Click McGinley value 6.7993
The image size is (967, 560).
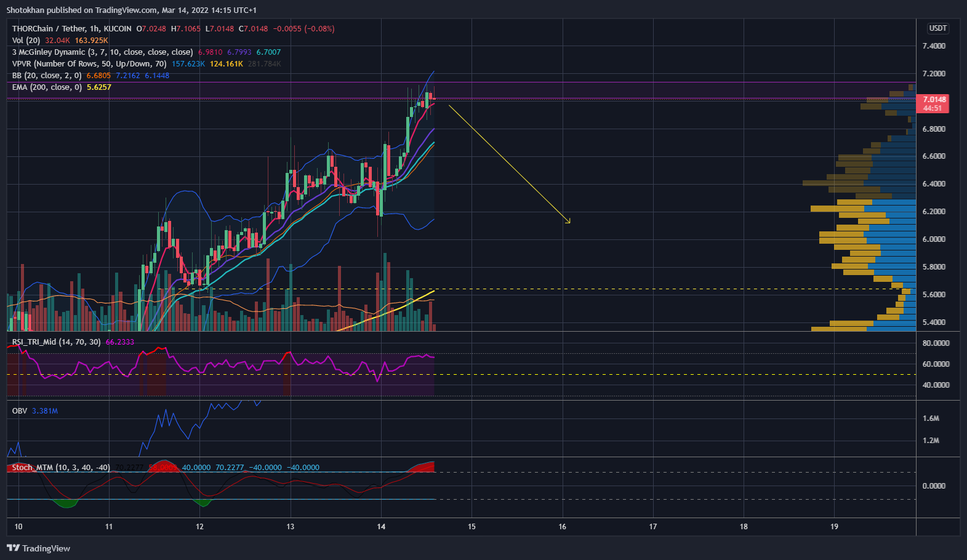pos(239,52)
